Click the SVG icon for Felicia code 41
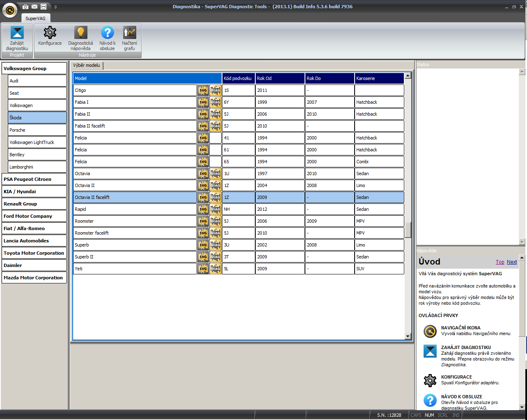Image resolution: width=527 pixels, height=420 pixels. click(x=203, y=138)
